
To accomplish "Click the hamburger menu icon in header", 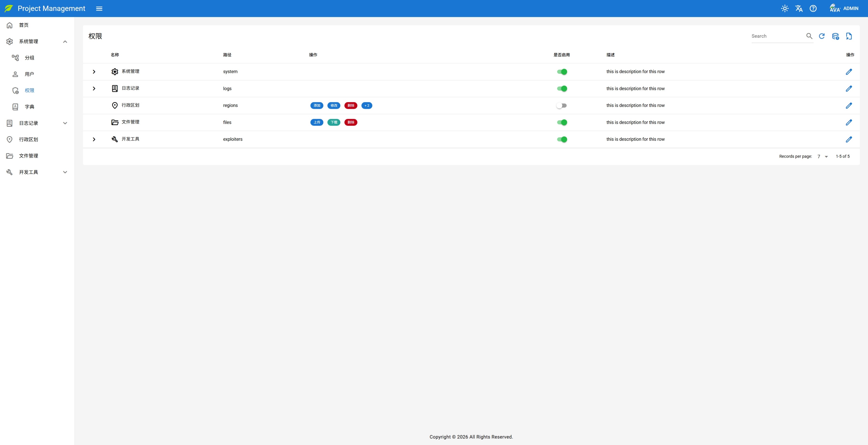I will [x=99, y=8].
